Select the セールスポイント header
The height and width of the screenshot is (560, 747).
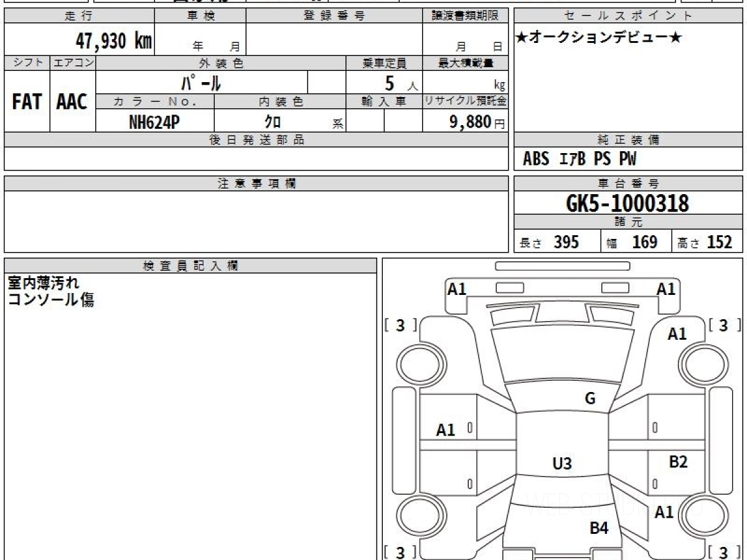pyautogui.click(x=628, y=16)
